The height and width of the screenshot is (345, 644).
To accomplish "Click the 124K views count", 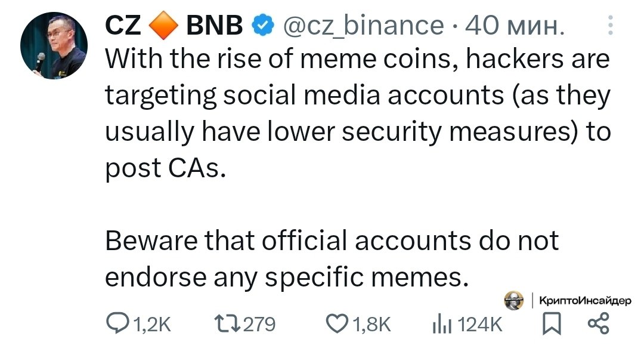I will click(x=481, y=324).
